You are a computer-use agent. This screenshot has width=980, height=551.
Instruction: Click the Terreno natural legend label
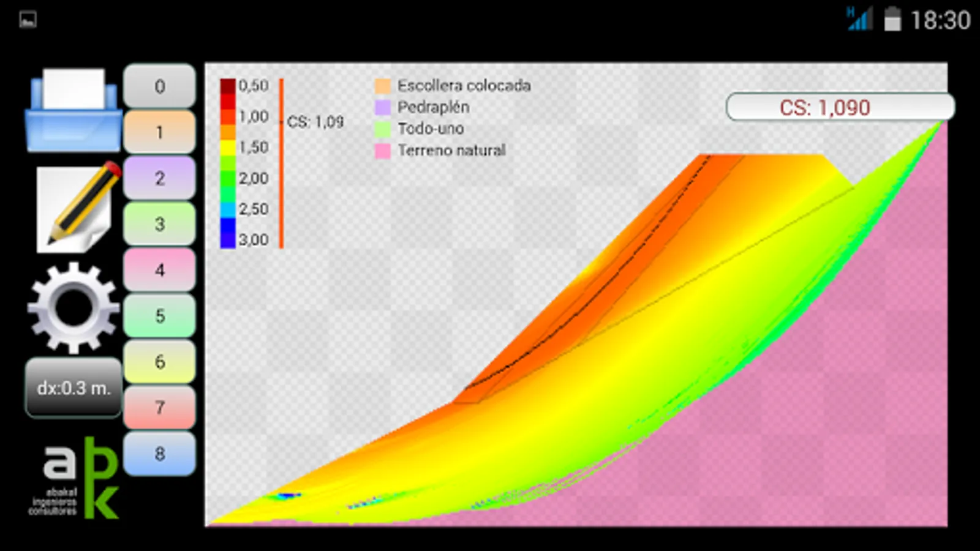[x=451, y=150]
